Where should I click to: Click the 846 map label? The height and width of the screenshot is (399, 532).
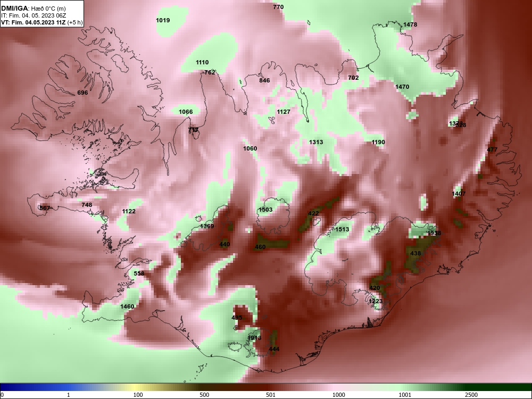coord(264,80)
